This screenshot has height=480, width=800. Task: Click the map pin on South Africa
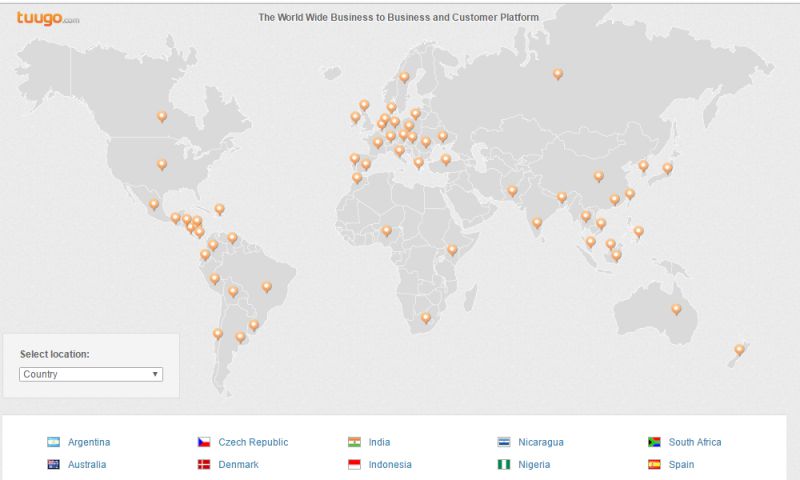pyautogui.click(x=426, y=318)
